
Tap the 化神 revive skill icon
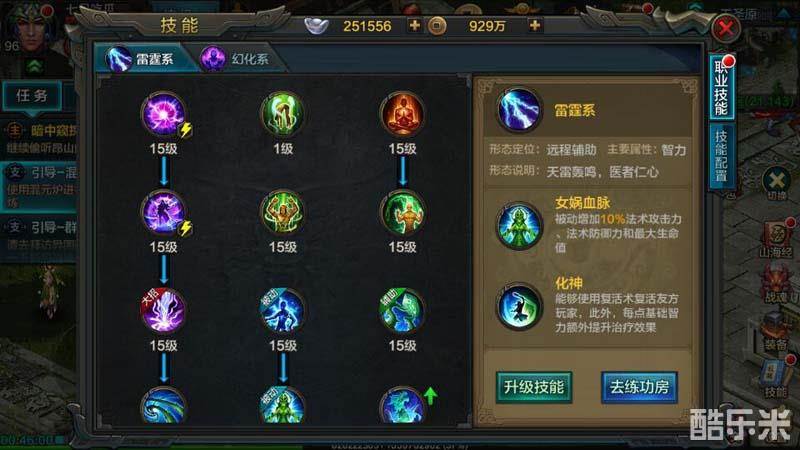pyautogui.click(x=519, y=307)
